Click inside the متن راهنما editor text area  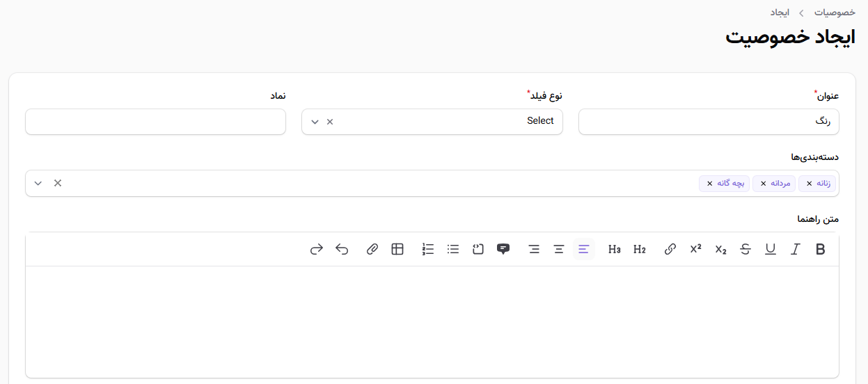coord(432,321)
